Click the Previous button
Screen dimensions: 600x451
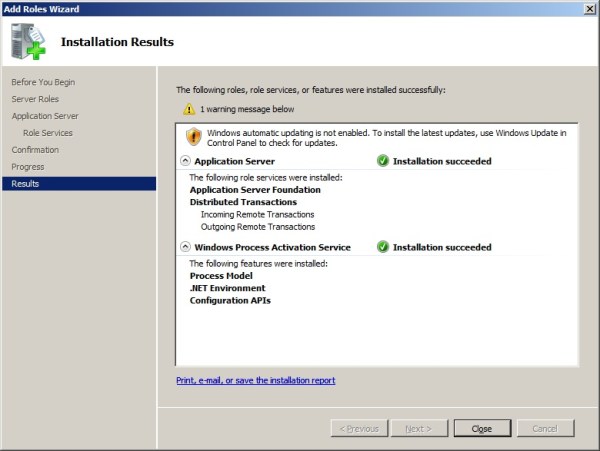[359, 428]
